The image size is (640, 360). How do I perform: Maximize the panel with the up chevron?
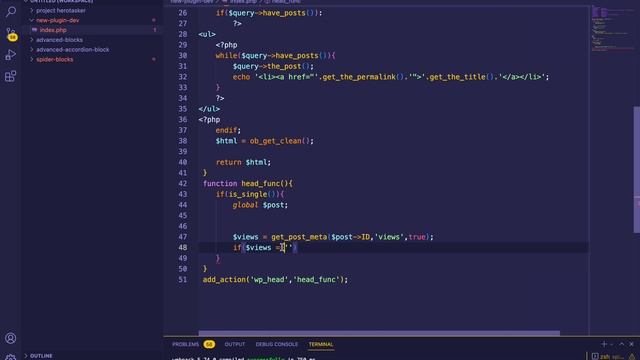click(x=622, y=344)
